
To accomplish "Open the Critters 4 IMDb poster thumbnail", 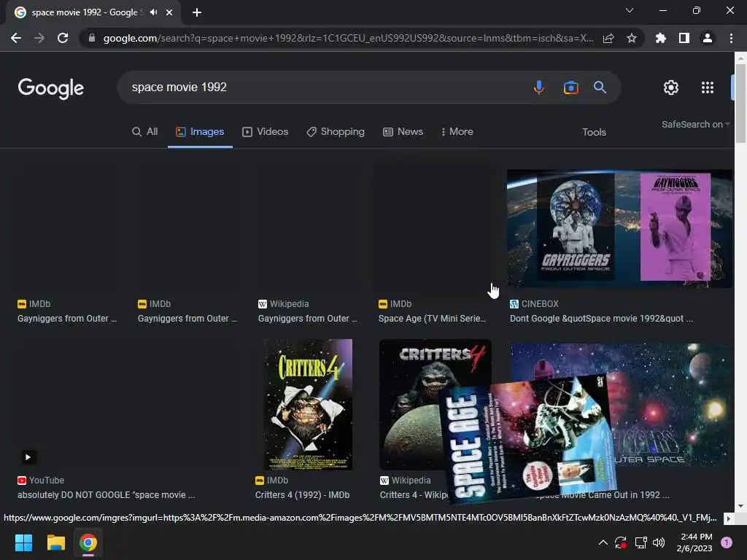I will [308, 405].
